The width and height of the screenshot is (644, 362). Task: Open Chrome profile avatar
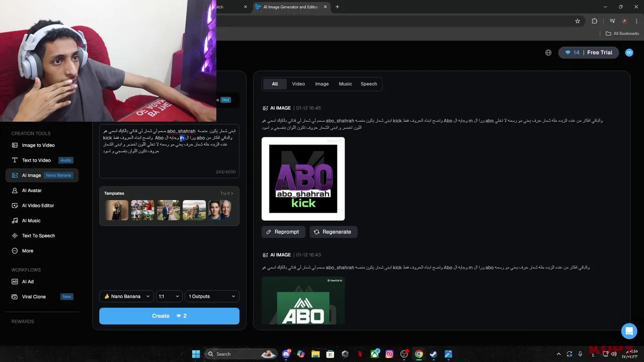click(624, 21)
